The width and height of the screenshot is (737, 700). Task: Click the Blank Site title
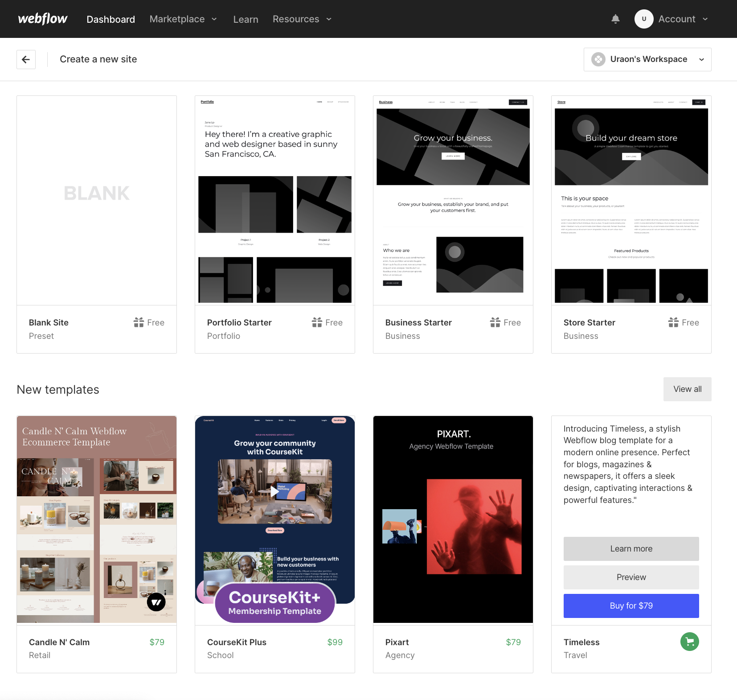pos(49,322)
